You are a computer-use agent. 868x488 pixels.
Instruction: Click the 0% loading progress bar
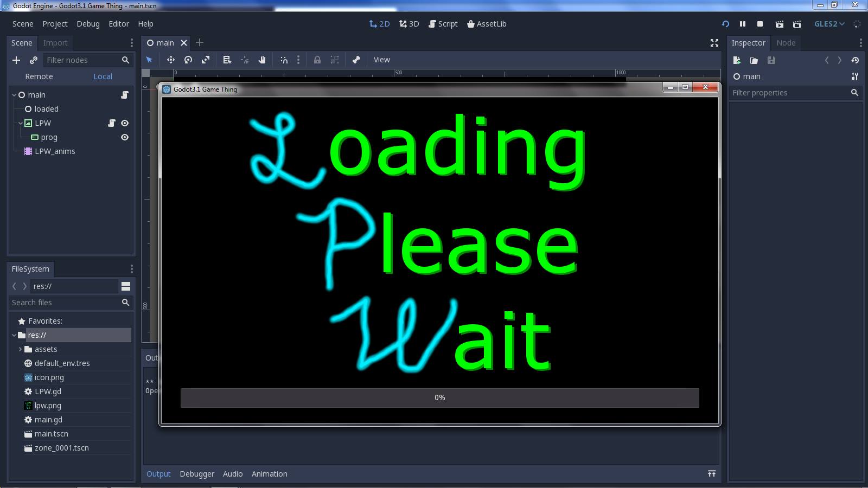click(440, 398)
